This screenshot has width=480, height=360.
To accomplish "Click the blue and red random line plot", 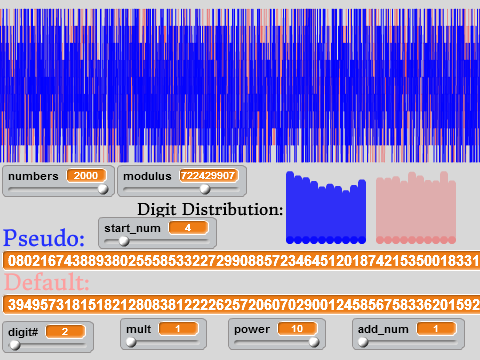I will coord(240,86).
